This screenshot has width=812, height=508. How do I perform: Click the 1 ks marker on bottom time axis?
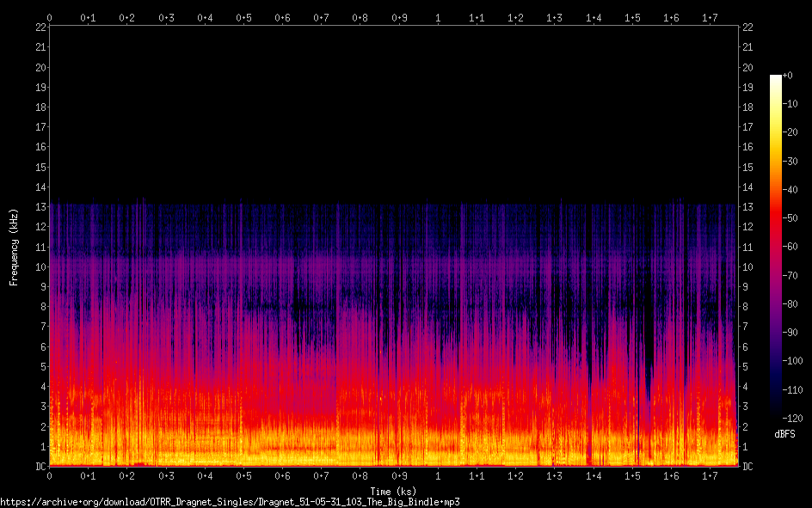(x=439, y=476)
